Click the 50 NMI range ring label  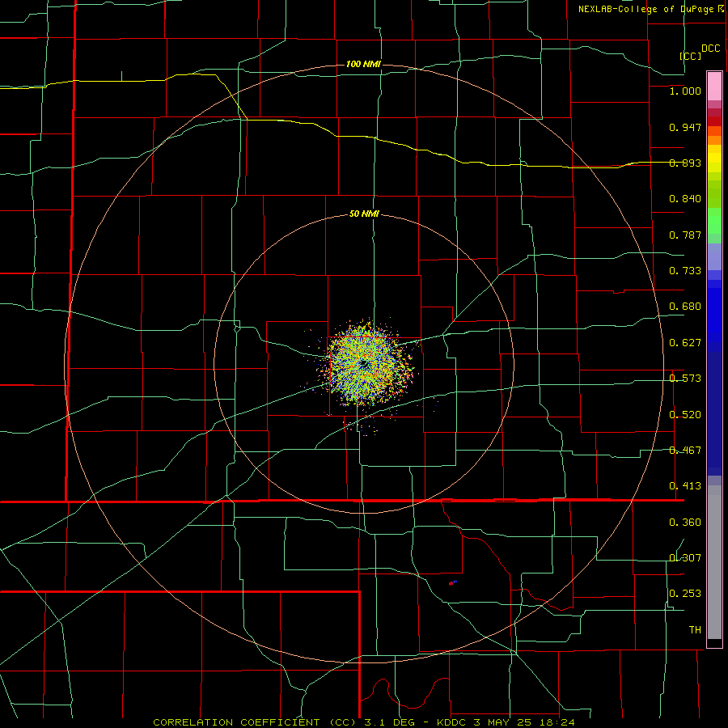click(x=364, y=214)
